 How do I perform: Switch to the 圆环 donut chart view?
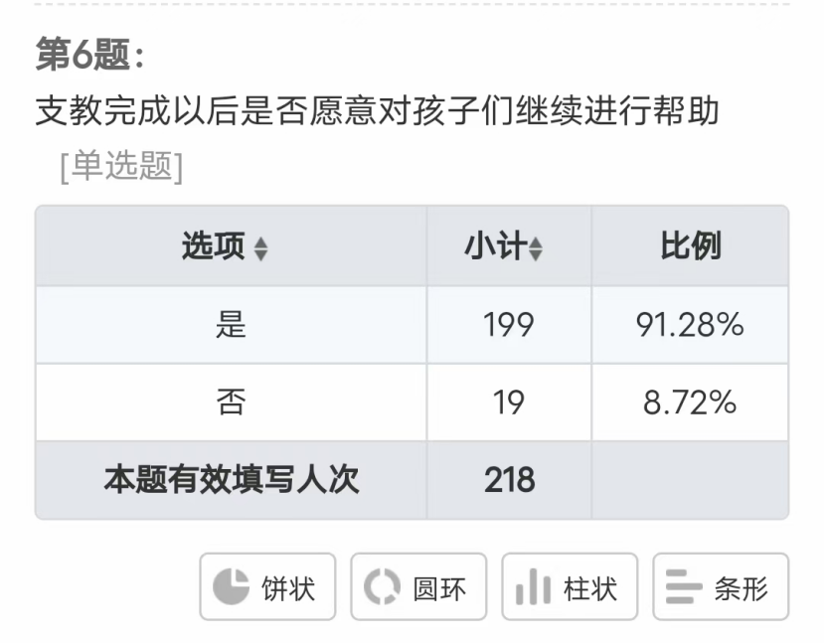click(x=418, y=587)
